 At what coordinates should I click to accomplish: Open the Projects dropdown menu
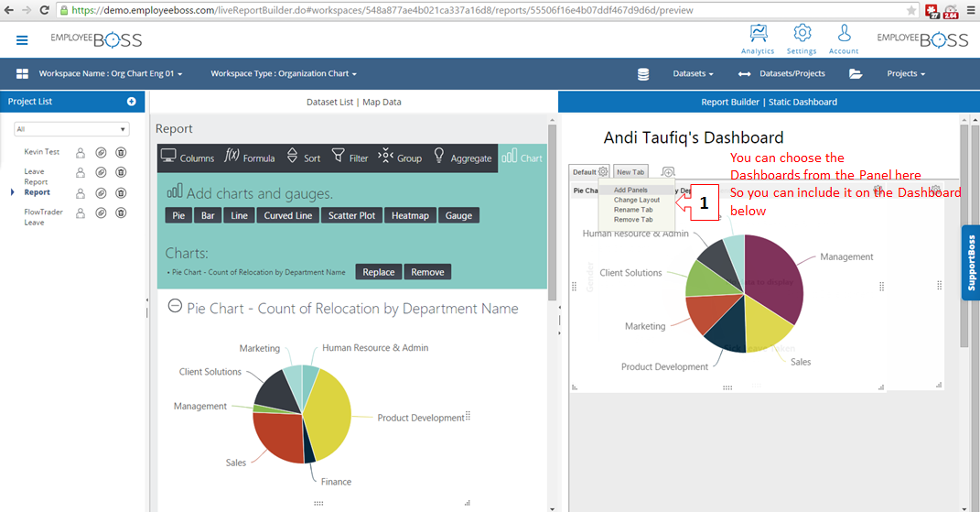tap(906, 74)
